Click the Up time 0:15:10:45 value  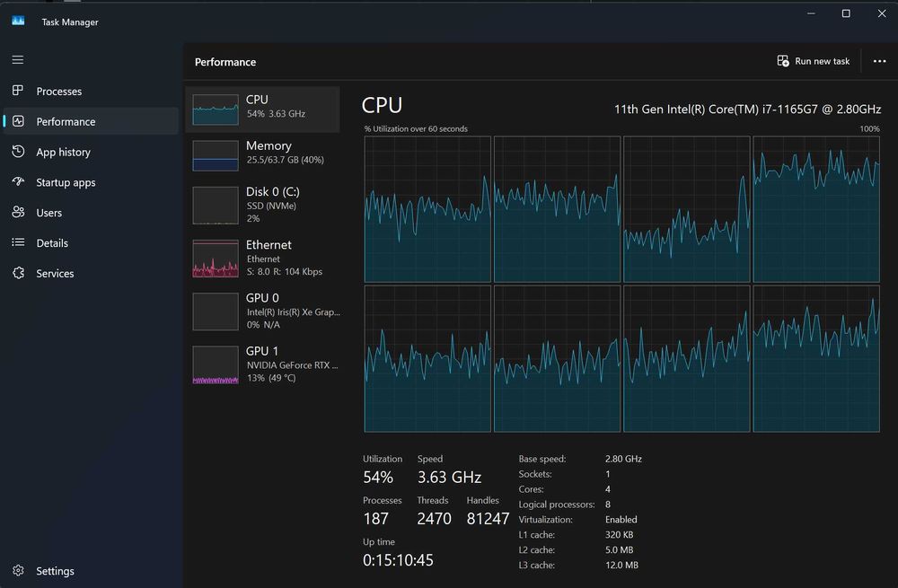coord(398,560)
